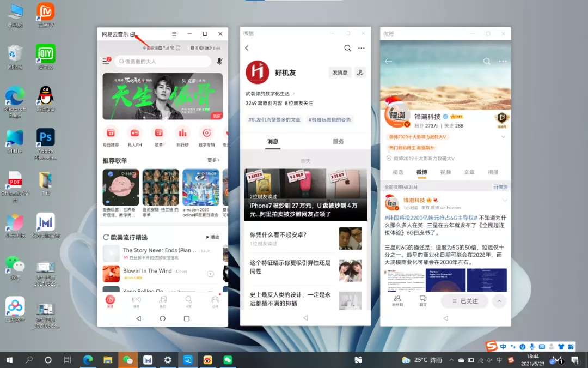
Task: Open the Windows Start menu
Action: coord(9,360)
